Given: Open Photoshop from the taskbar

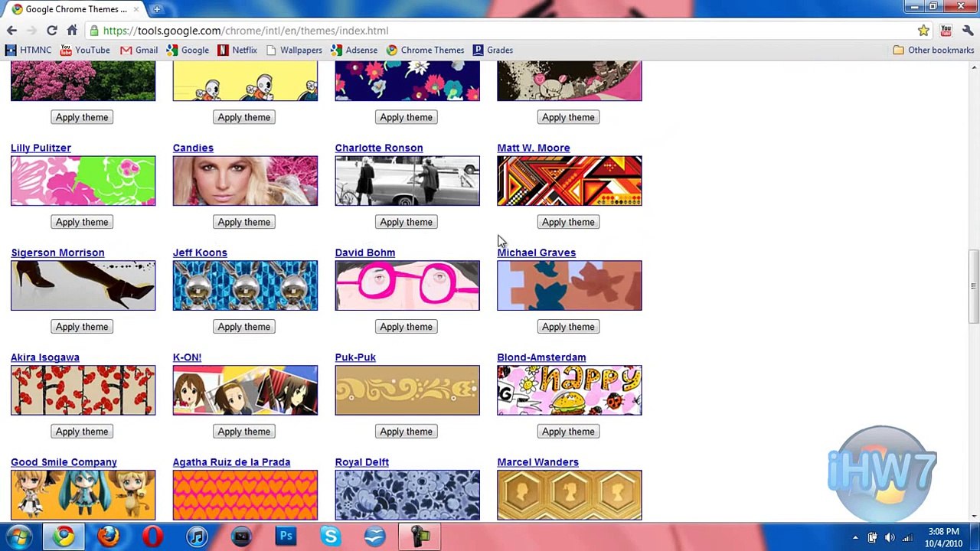Looking at the screenshot, I should [286, 536].
